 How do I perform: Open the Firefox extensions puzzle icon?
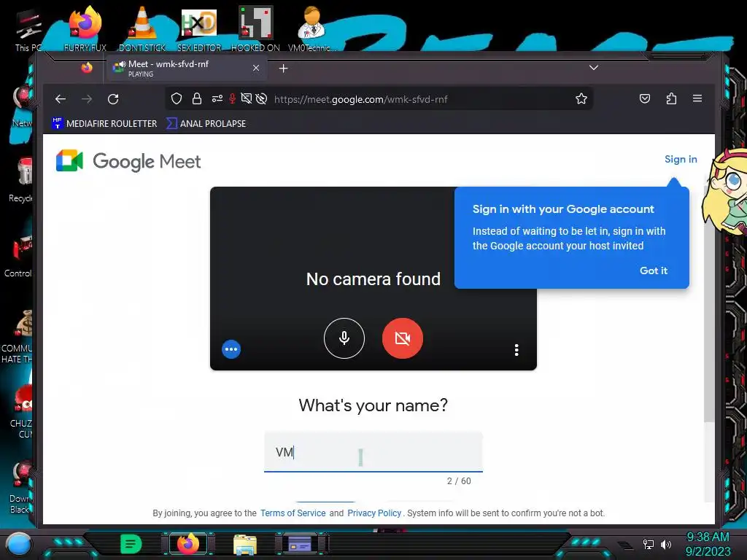pos(671,98)
